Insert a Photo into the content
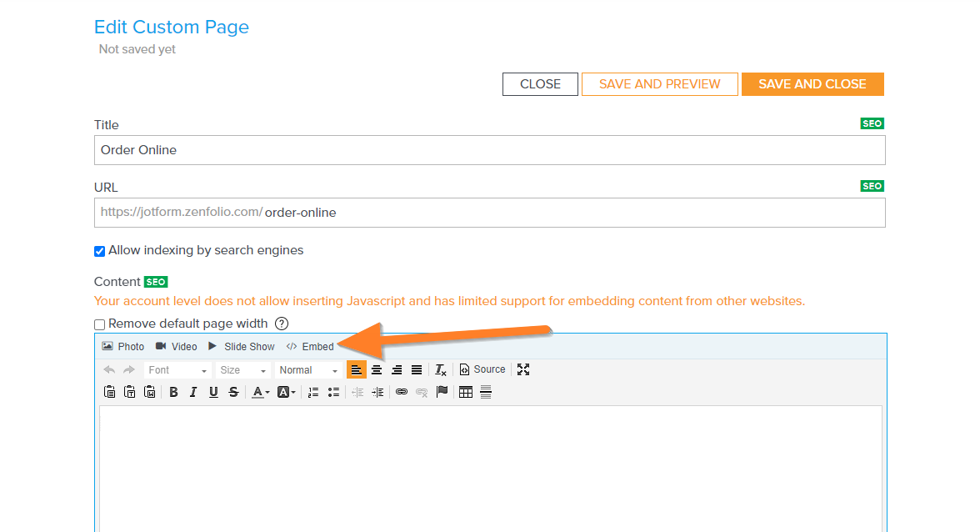Viewport: 980px width, 532px height. [x=122, y=347]
